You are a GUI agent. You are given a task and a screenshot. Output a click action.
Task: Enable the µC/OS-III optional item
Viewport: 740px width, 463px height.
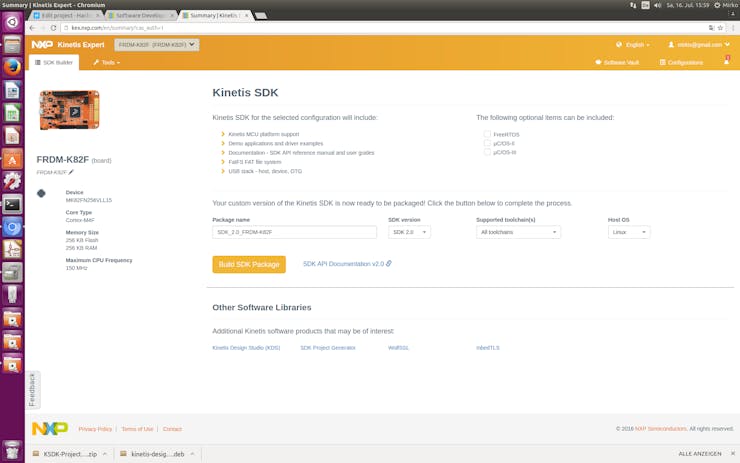coord(488,152)
